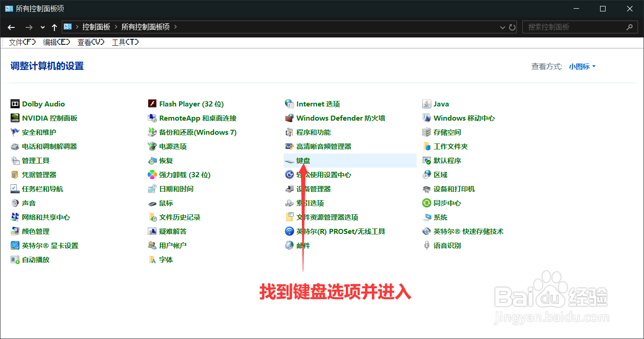Click 所有控制面板项 breadcrumb segment
Viewport: 644px width, 339px height.
(145, 27)
